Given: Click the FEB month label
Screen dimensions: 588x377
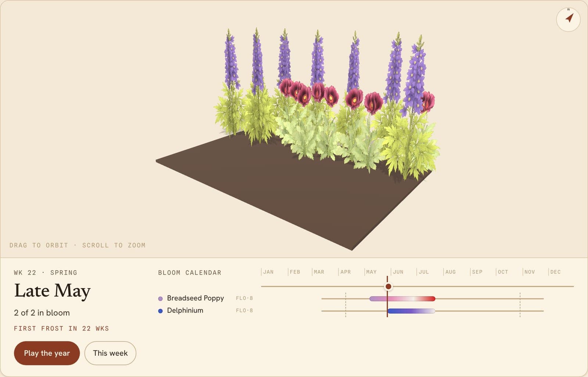Looking at the screenshot, I should click(x=295, y=272).
